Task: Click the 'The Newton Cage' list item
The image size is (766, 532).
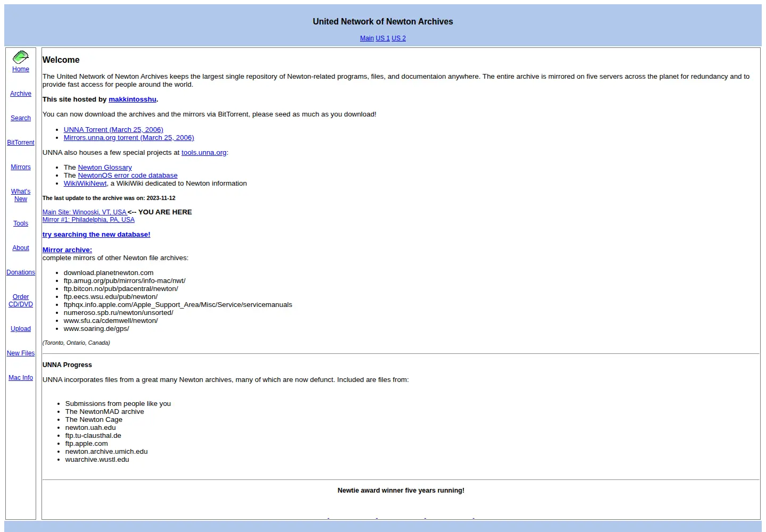Action: pyautogui.click(x=94, y=420)
